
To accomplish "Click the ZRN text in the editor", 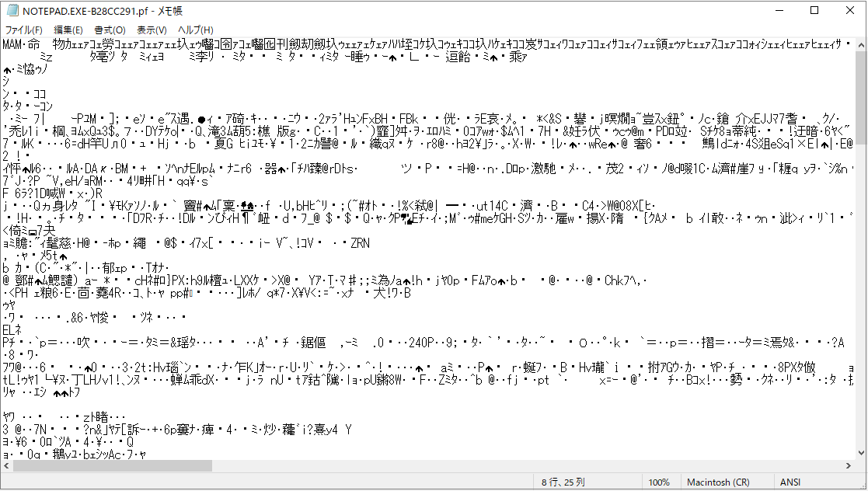I will (x=360, y=243).
